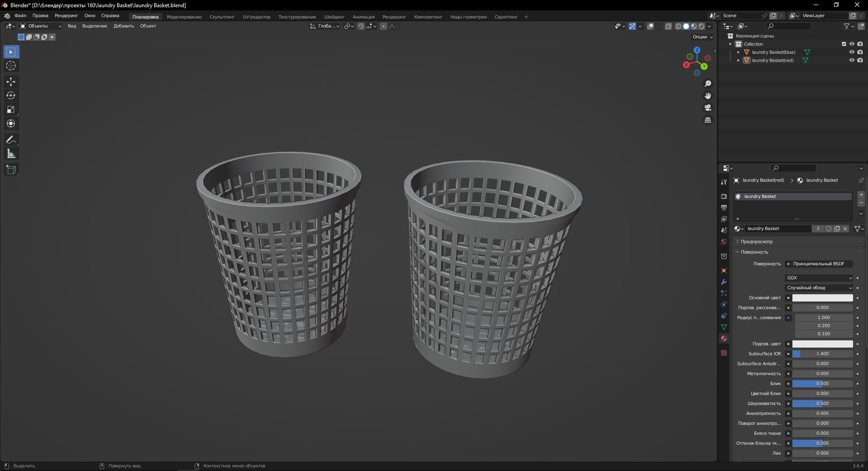Open the Texture properties checker tab

(x=724, y=353)
